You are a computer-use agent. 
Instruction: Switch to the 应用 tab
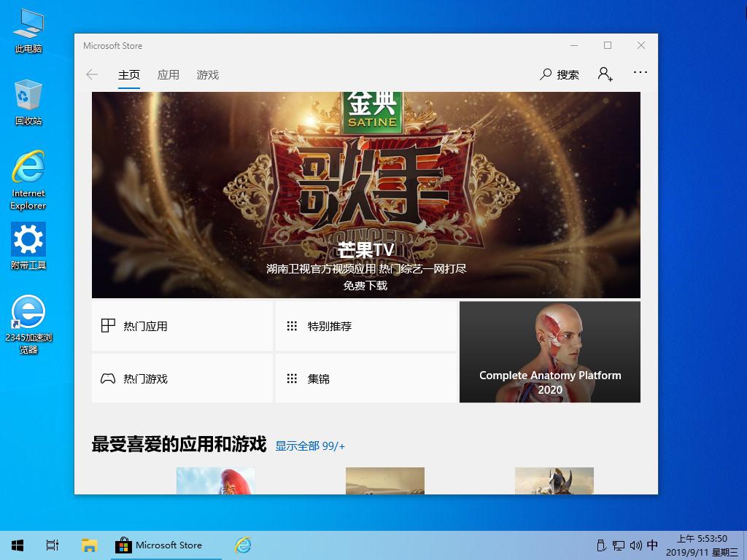[169, 75]
